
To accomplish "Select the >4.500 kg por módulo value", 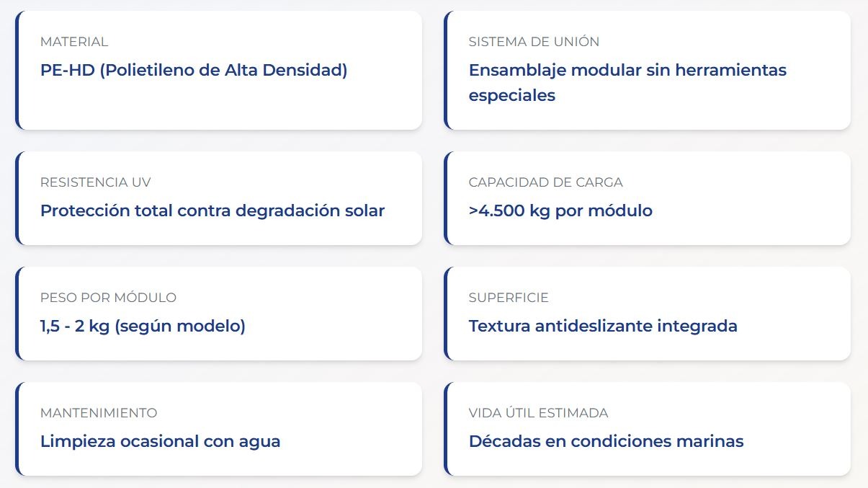I will (x=560, y=210).
